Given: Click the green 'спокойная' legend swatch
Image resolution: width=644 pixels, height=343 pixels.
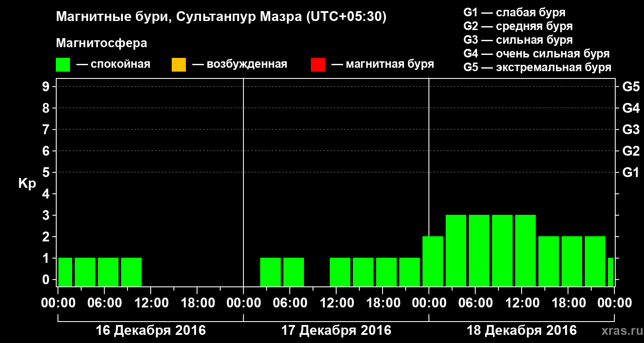Looking at the screenshot, I should pos(63,65).
